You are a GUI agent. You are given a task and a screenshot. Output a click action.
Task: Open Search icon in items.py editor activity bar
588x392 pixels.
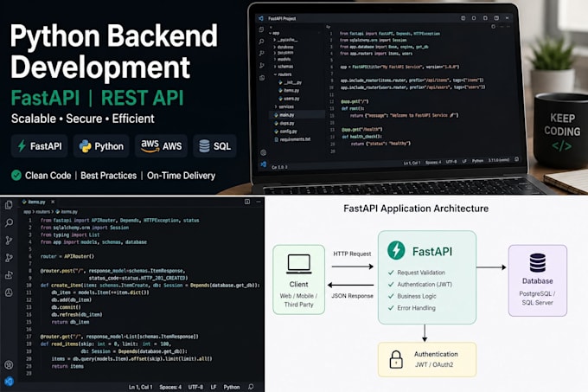[x=9, y=222]
